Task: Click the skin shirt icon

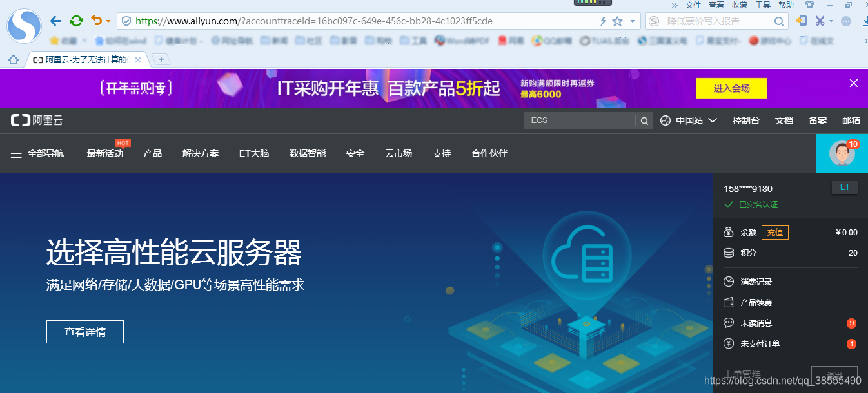Action: [x=809, y=5]
